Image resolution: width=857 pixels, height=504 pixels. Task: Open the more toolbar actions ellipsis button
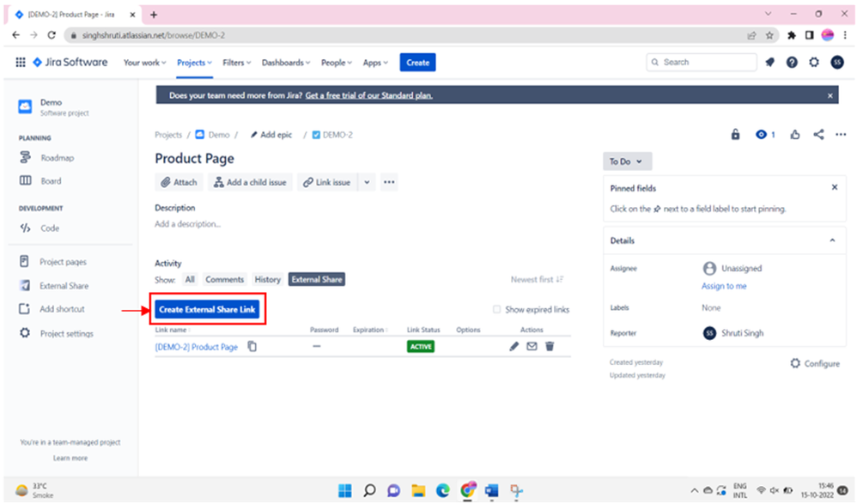tap(389, 182)
